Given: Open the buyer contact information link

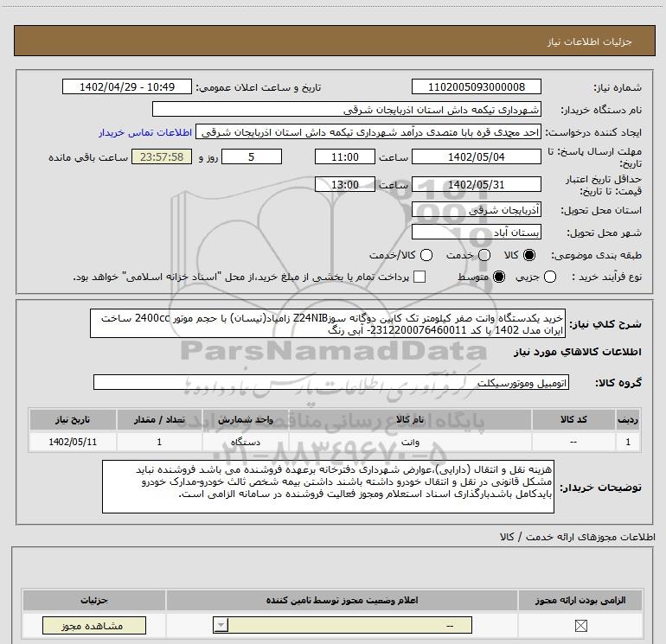Looking at the screenshot, I should [x=145, y=133].
